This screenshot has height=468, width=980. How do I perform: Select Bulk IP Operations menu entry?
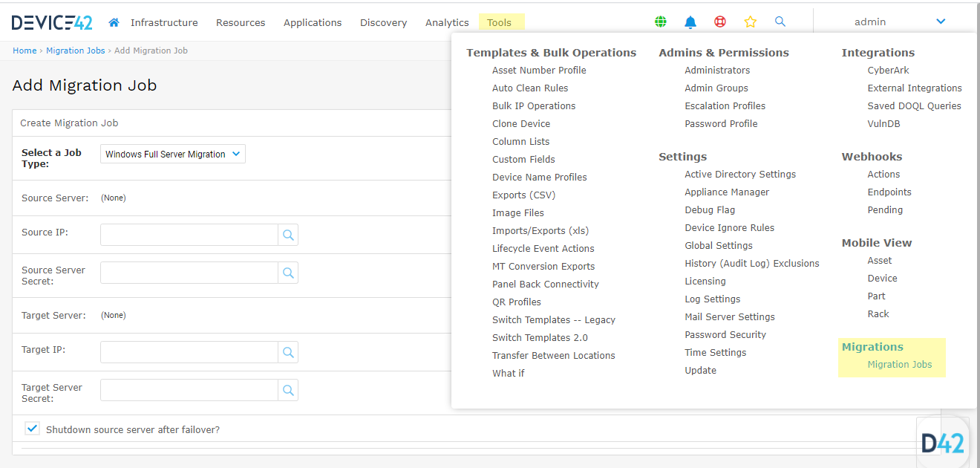tap(533, 106)
